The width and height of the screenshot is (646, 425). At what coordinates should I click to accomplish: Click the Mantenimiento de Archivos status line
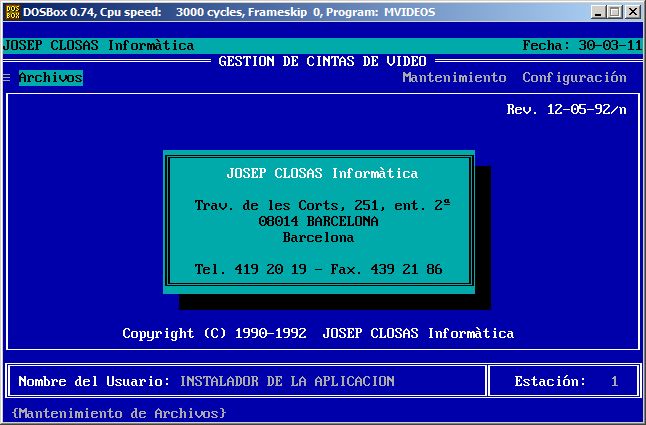coord(119,413)
